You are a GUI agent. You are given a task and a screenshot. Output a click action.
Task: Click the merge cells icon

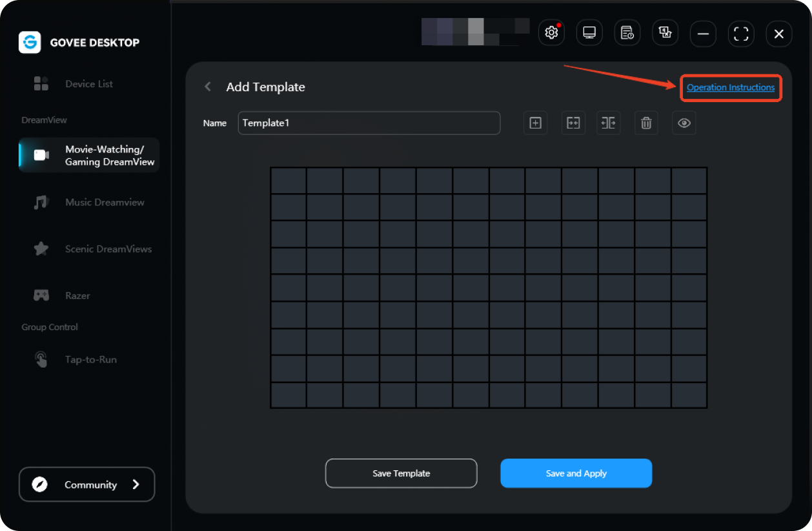point(573,123)
